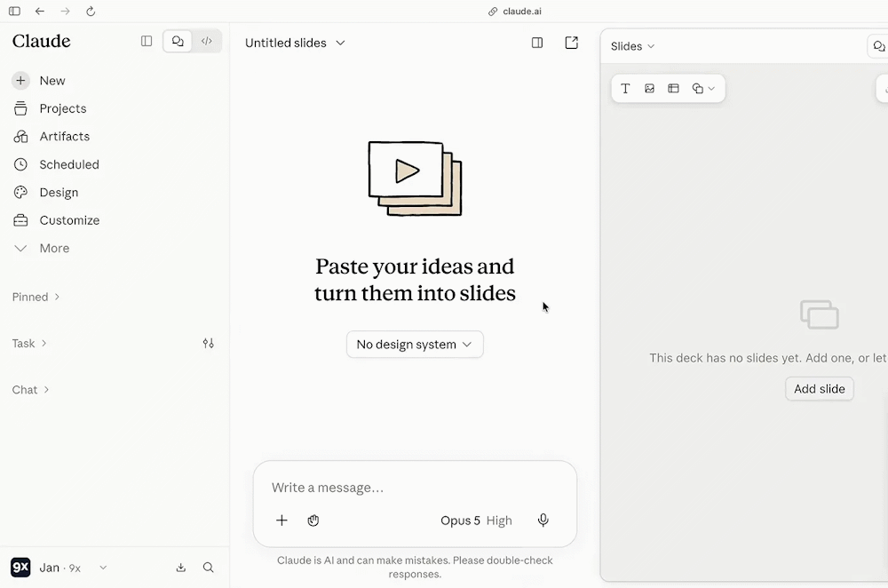Expand the Pinned section
The height and width of the screenshot is (588, 888).
point(36,297)
